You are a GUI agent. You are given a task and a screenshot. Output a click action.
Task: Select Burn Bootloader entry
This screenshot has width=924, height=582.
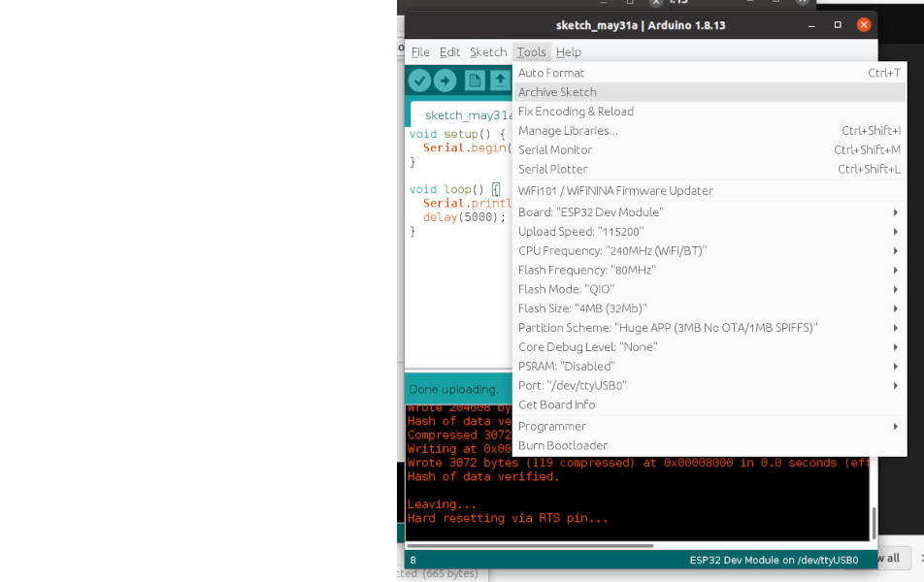coord(709,445)
